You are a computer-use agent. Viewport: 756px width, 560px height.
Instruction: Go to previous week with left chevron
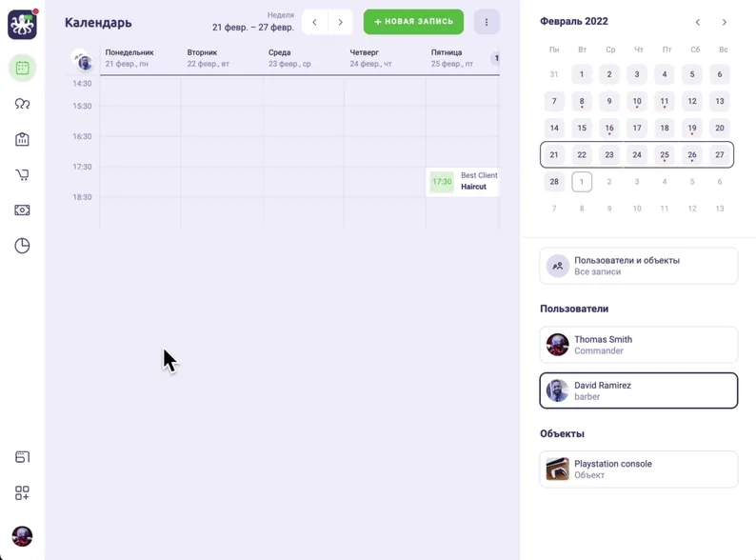point(315,22)
